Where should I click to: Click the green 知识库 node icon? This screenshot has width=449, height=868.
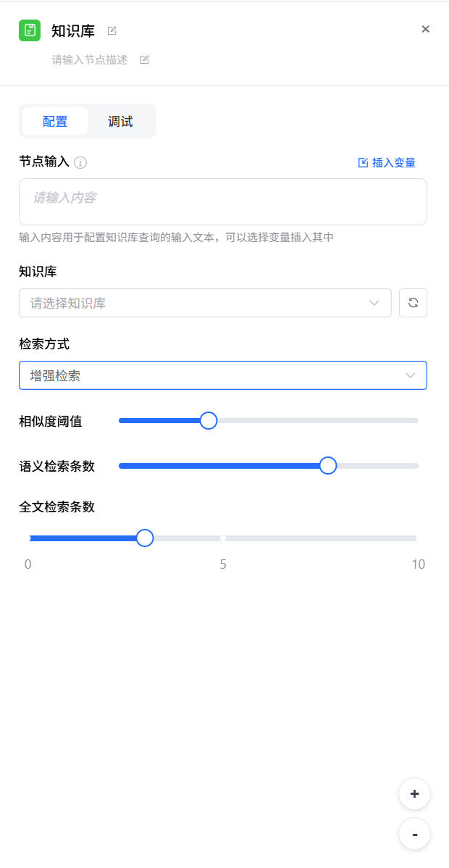coord(30,30)
